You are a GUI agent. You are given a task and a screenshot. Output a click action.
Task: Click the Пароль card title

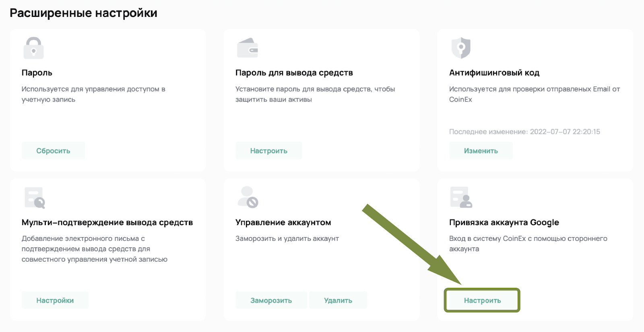(37, 73)
